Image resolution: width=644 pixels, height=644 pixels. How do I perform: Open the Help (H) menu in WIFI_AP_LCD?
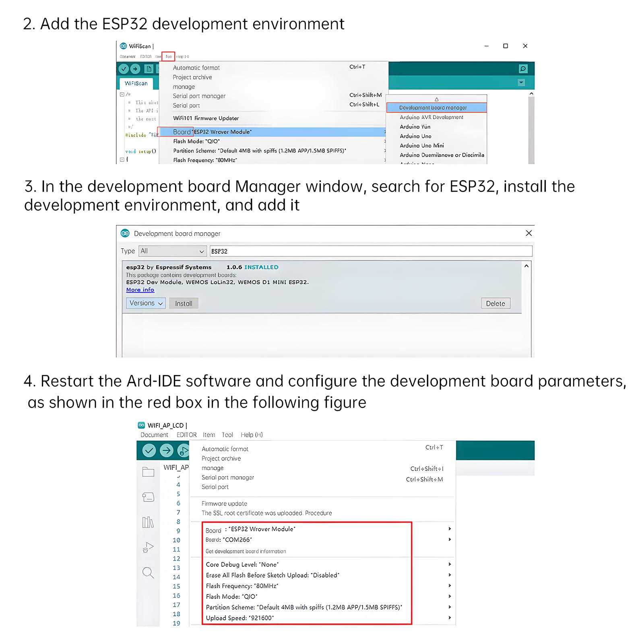[252, 435]
